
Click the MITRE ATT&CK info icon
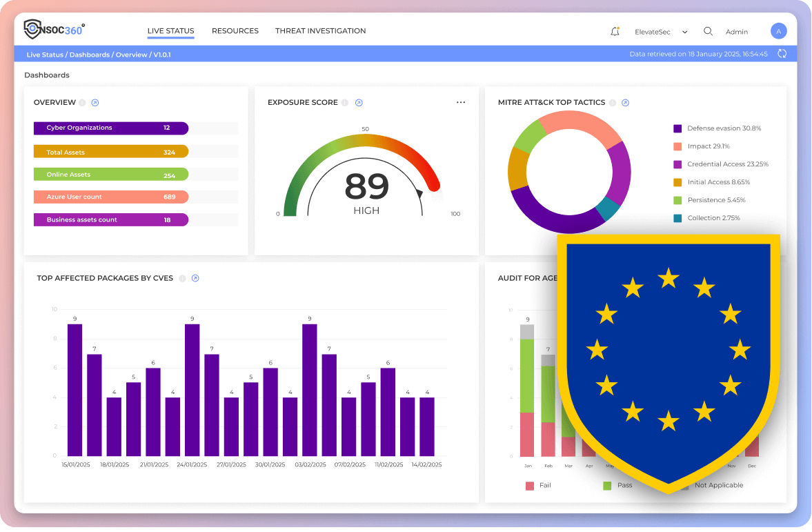pyautogui.click(x=613, y=103)
